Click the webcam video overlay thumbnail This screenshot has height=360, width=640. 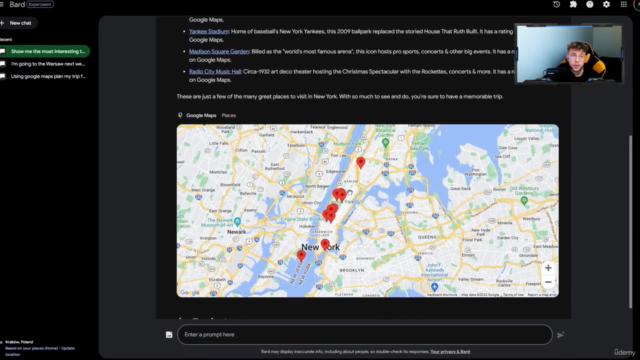569,53
